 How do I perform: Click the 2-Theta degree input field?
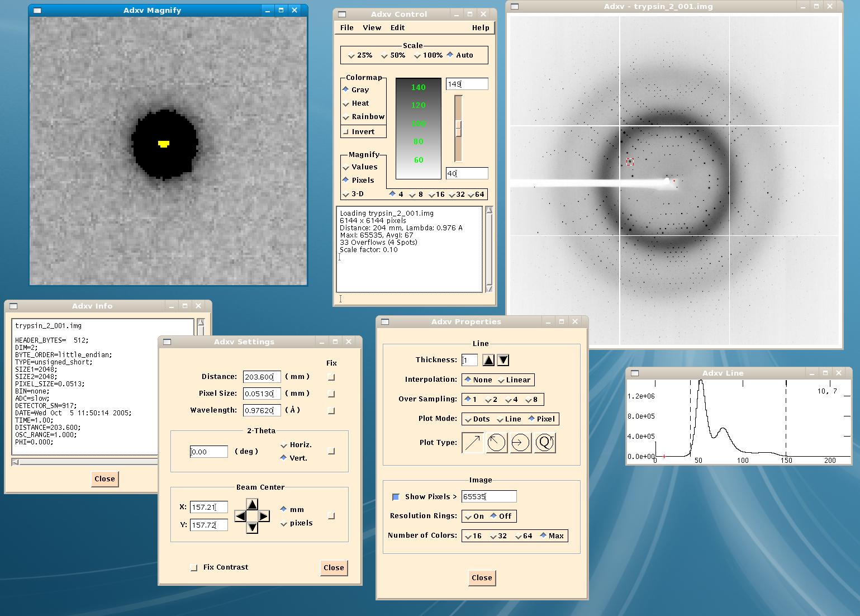pyautogui.click(x=209, y=452)
